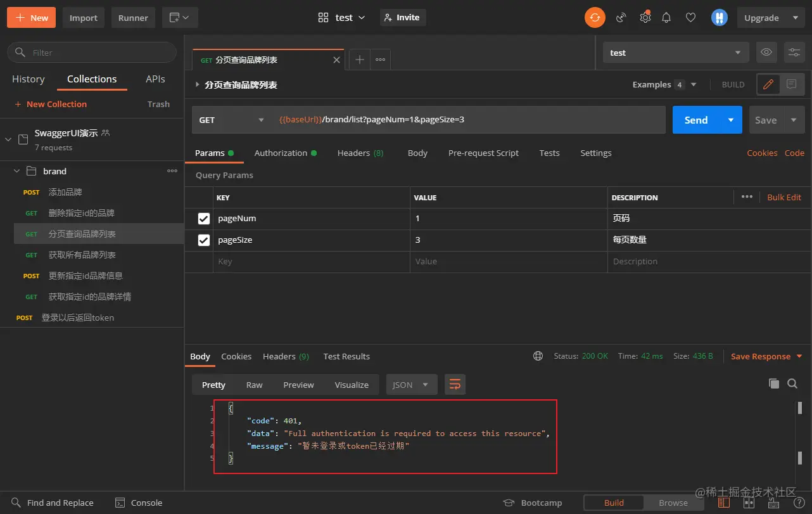The width and height of the screenshot is (812, 514).
Task: Switch to the APIs sidebar tab
Action: tap(155, 79)
